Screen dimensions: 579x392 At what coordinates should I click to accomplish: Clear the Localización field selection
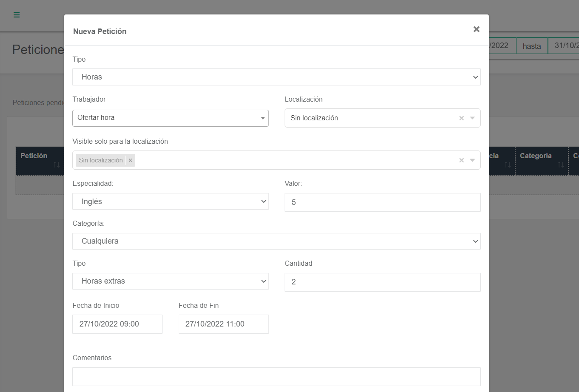tap(461, 118)
